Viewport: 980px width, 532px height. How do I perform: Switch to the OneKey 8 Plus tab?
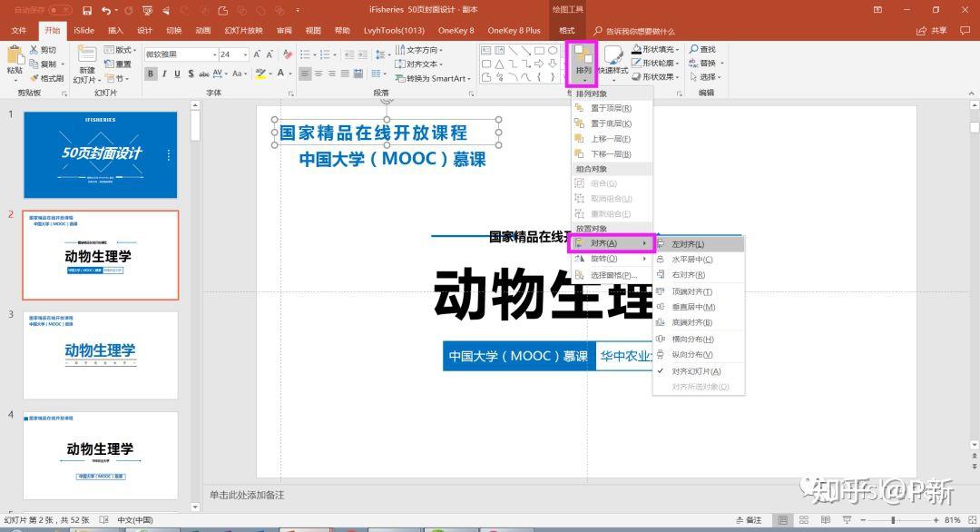pos(514,30)
